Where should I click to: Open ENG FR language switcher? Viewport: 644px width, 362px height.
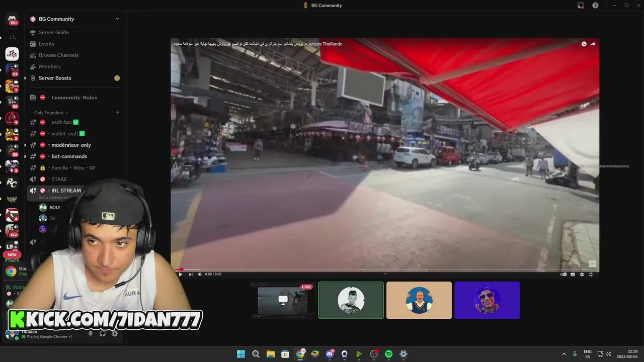[587, 354]
